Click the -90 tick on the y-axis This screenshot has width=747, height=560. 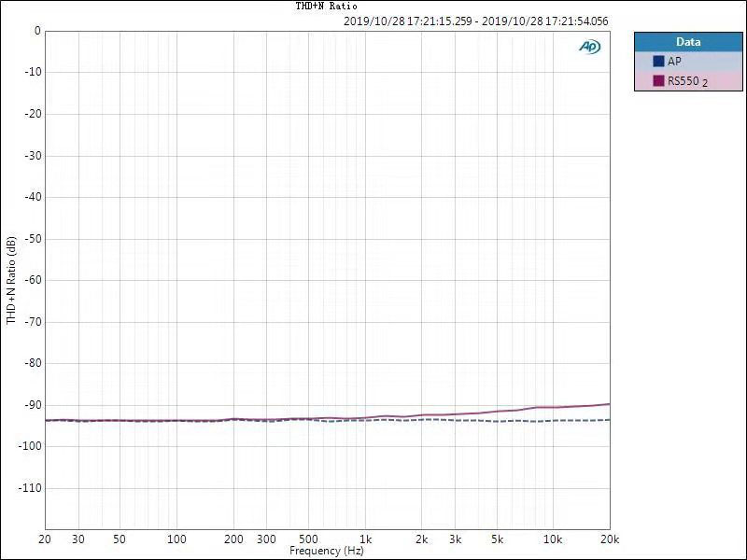34,405
